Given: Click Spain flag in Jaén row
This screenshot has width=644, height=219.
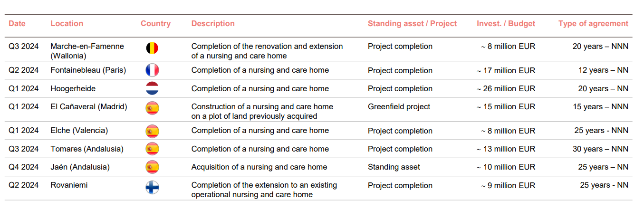Looking at the screenshot, I should pyautogui.click(x=152, y=167).
